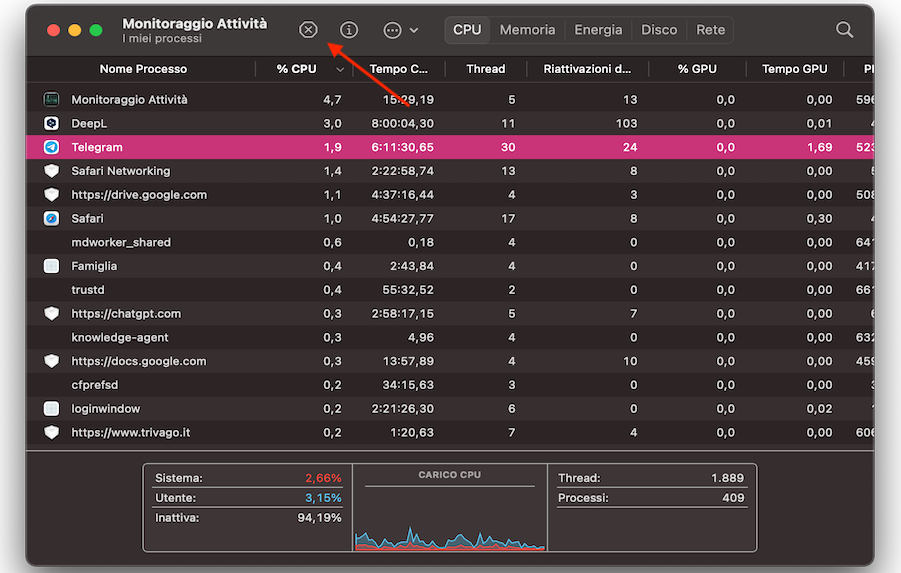Click the Monitoraggio Attività process icon
The image size is (901, 573).
(x=51, y=100)
